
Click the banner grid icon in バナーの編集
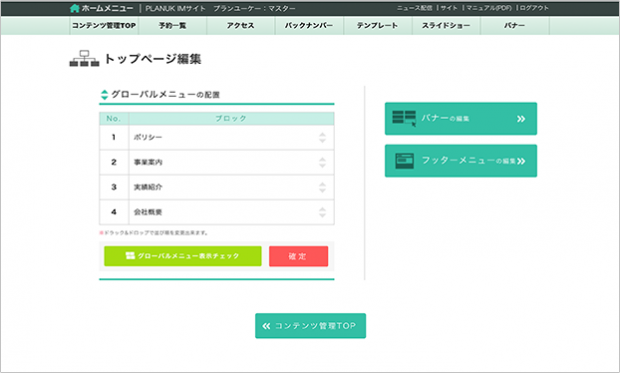(404, 118)
